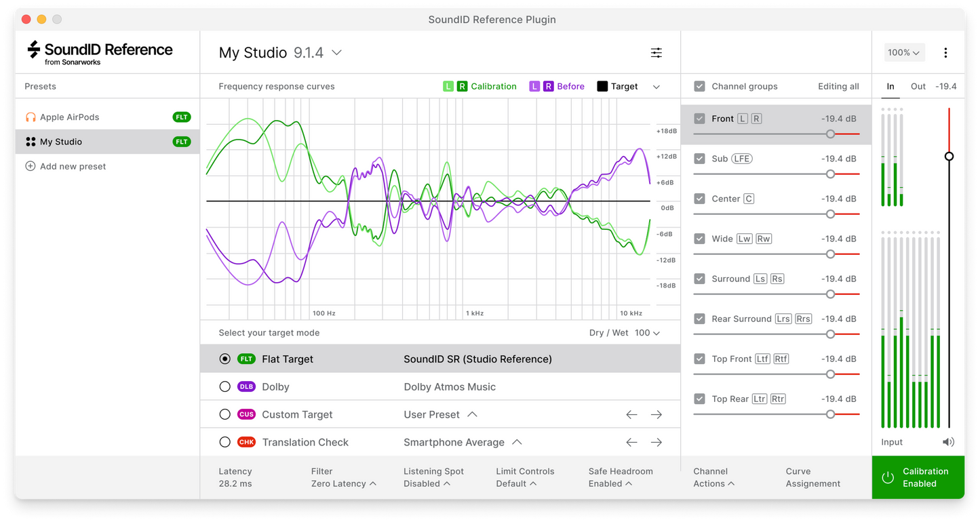Toggle the Calibration R channel badge

coord(462,86)
